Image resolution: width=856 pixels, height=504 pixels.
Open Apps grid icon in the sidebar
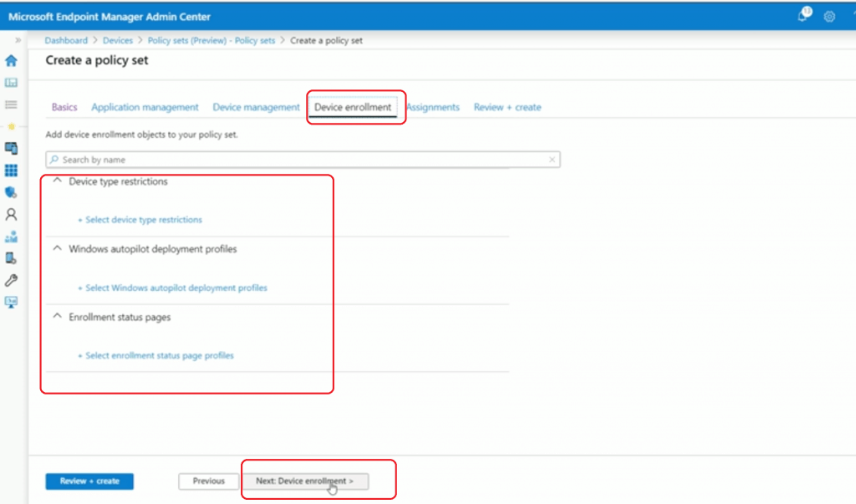tap(11, 171)
